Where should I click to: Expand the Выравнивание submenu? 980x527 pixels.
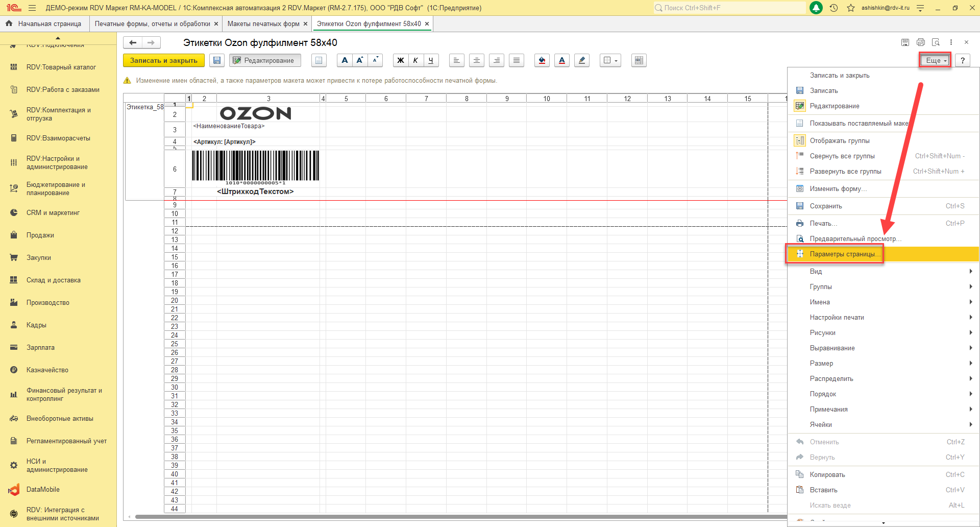(x=883, y=348)
